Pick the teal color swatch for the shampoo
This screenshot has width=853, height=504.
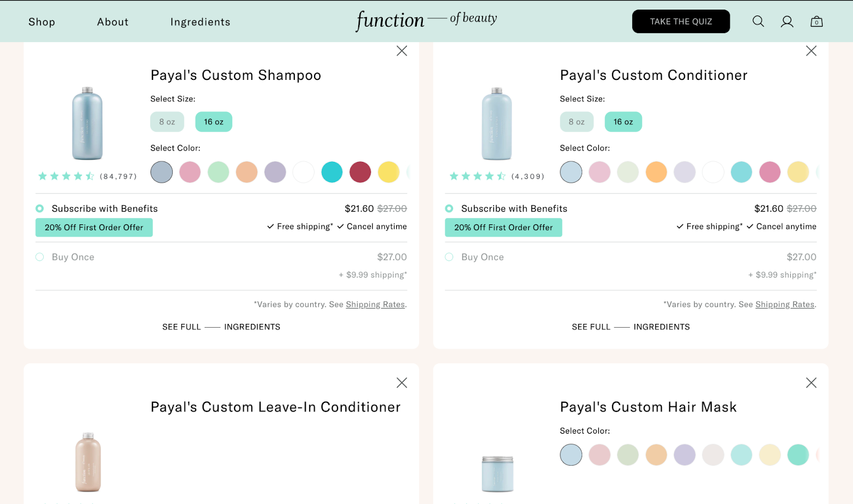(x=332, y=172)
